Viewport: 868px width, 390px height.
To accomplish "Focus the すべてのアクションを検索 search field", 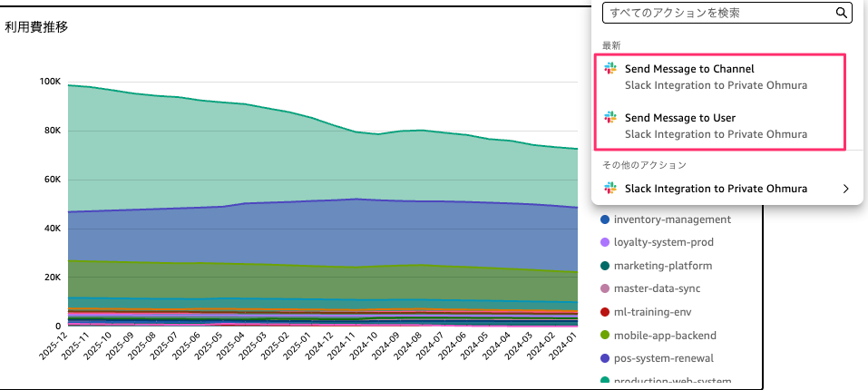I will (x=717, y=13).
